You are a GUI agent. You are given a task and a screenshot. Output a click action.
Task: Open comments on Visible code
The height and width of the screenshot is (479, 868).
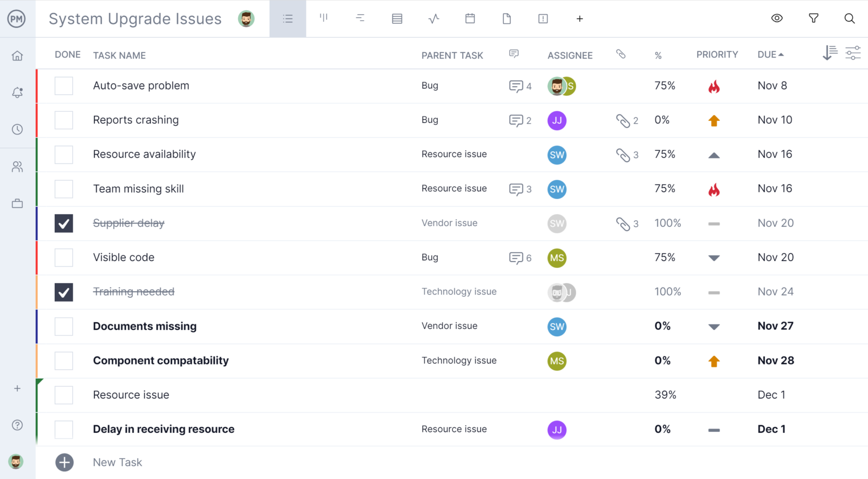tap(520, 258)
